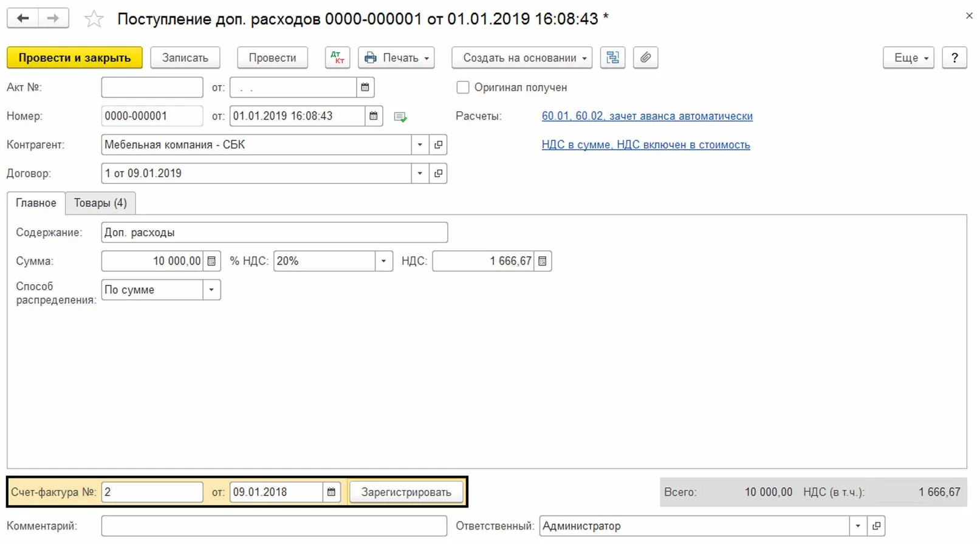This screenshot has height=544, width=980.
Task: Go forward with the right arrow button
Action: 53,18
